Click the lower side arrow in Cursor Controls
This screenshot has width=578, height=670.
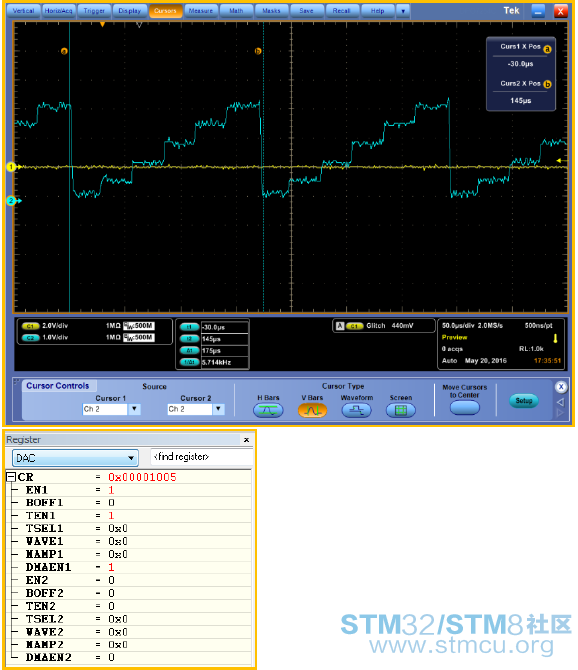click(x=560, y=413)
